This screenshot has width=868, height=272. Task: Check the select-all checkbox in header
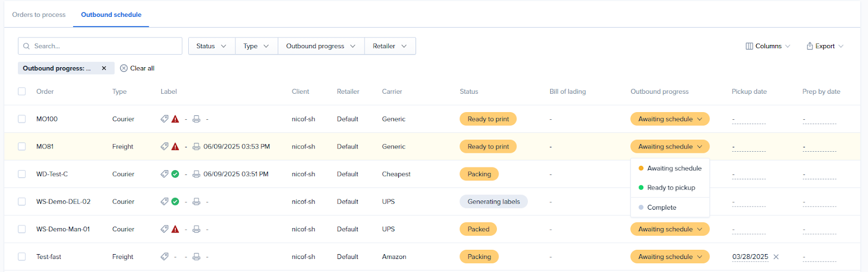point(22,92)
